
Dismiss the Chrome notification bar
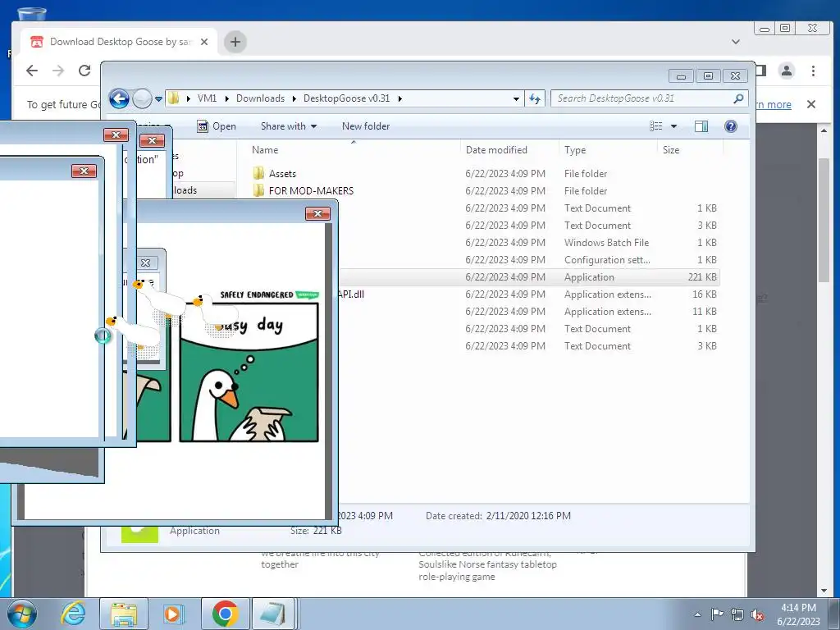(x=811, y=104)
